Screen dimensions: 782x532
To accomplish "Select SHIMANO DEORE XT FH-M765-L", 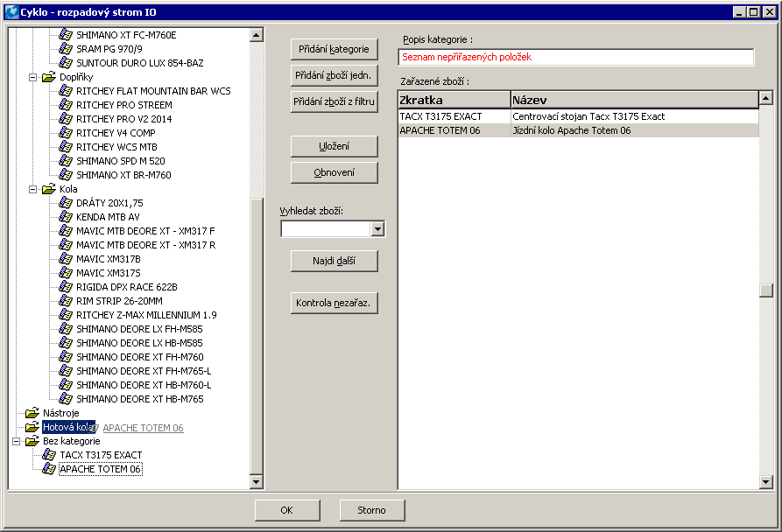I will [144, 371].
